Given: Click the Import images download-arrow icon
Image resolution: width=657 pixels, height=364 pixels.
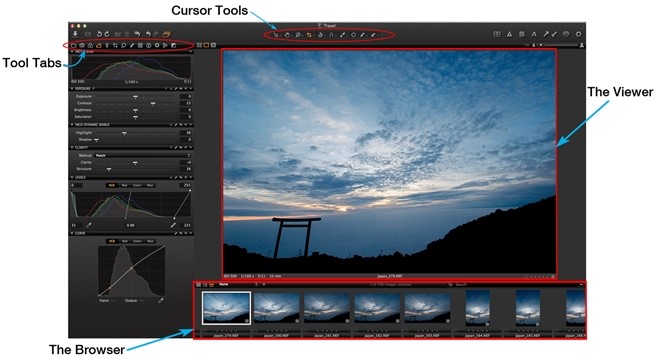Looking at the screenshot, I should (75, 34).
